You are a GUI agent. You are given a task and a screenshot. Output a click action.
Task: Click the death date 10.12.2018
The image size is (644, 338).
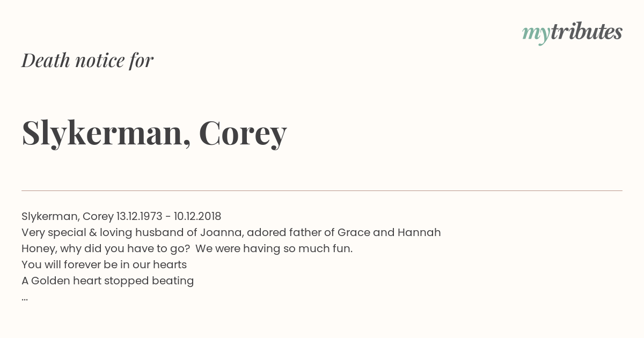[x=197, y=216]
